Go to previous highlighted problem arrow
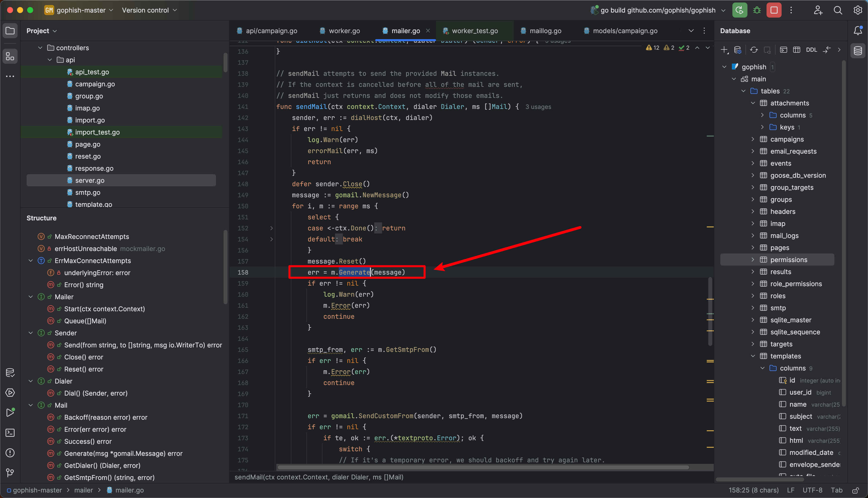 pos(697,48)
